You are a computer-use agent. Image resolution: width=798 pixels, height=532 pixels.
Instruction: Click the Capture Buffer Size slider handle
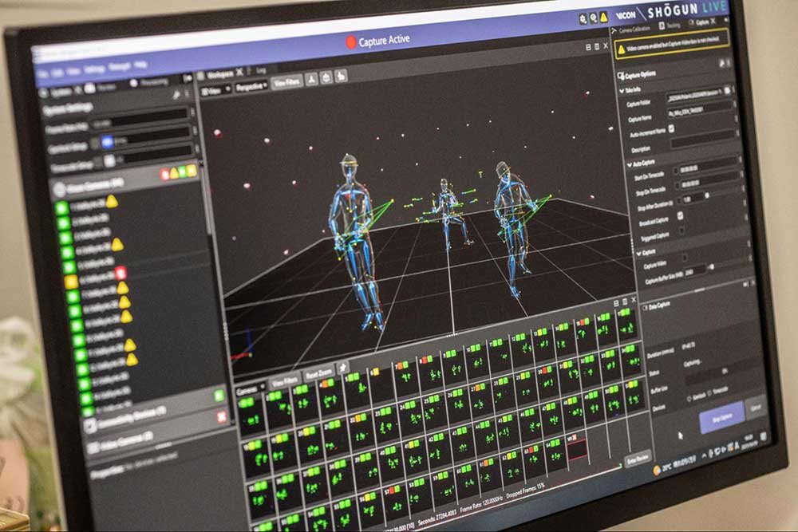(x=712, y=266)
